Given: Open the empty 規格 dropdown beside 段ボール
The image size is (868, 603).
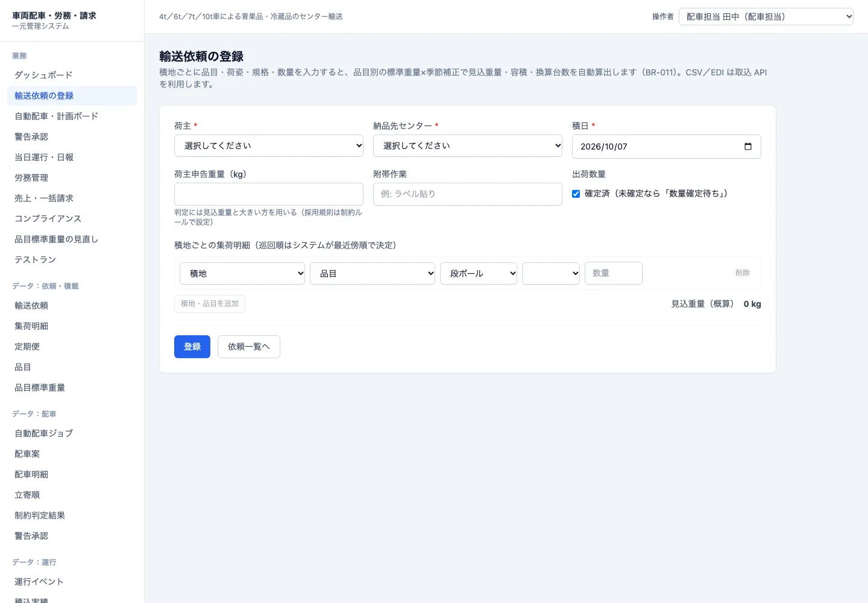Looking at the screenshot, I should [x=551, y=273].
